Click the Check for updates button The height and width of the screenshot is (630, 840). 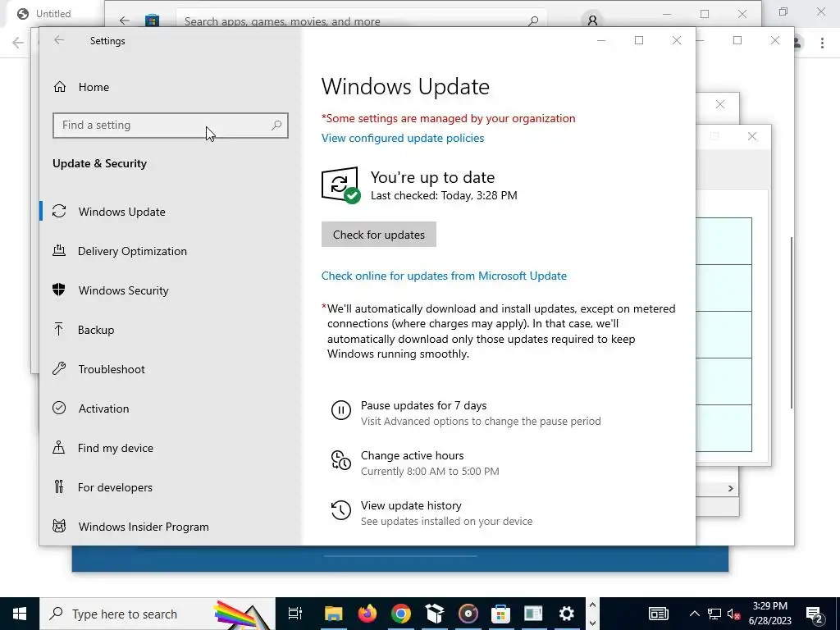click(379, 235)
